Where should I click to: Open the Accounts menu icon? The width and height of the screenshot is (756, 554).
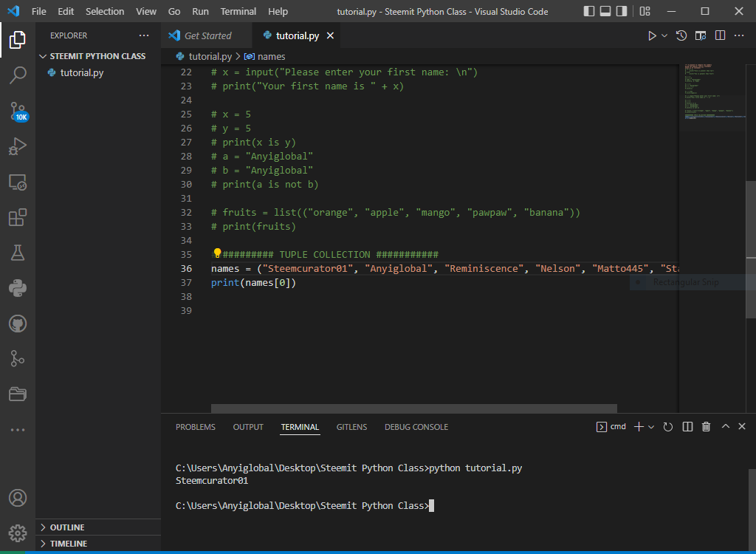pos(18,498)
